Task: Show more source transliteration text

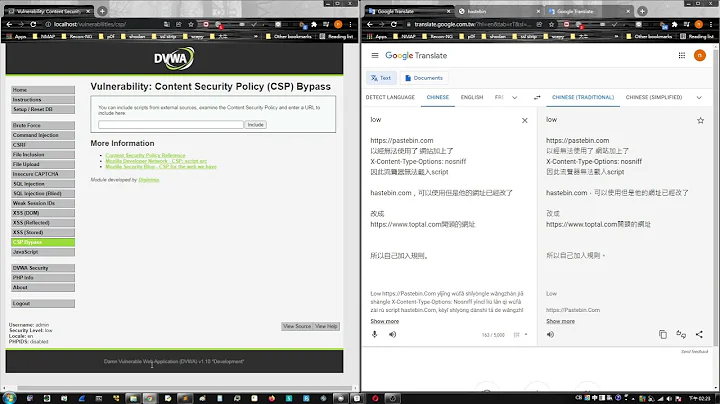Action: click(384, 321)
